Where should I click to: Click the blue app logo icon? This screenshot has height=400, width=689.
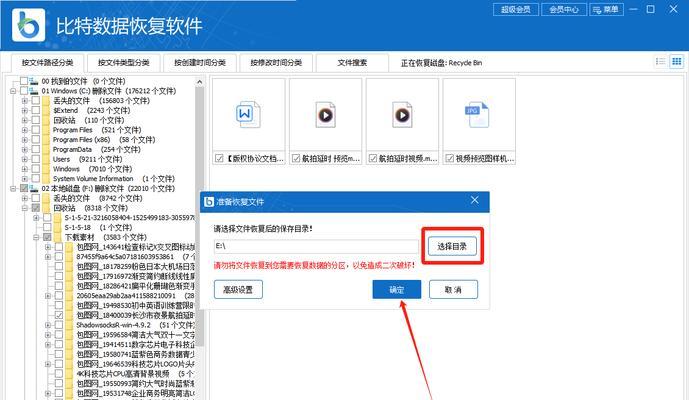pos(29,25)
